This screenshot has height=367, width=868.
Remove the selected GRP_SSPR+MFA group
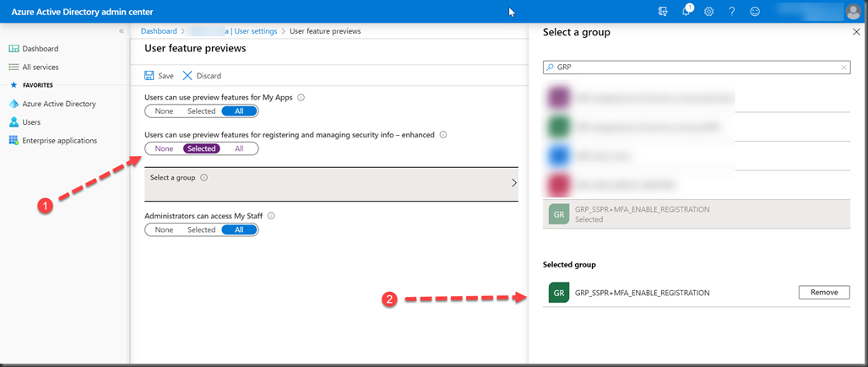coord(823,293)
